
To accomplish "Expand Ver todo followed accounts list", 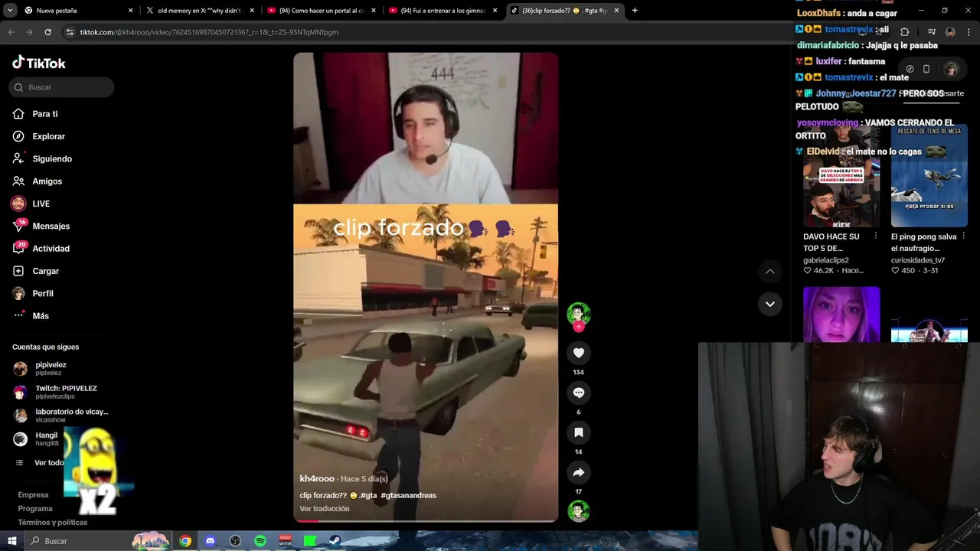I will coord(40,463).
